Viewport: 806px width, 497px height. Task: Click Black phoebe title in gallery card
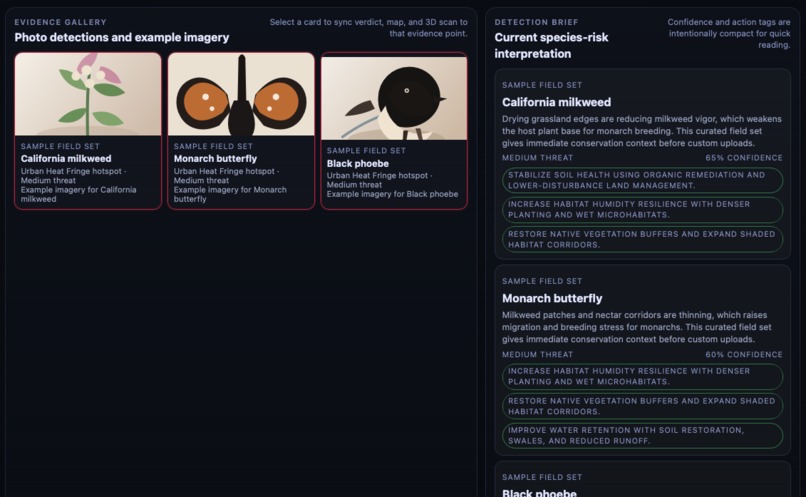[358, 163]
